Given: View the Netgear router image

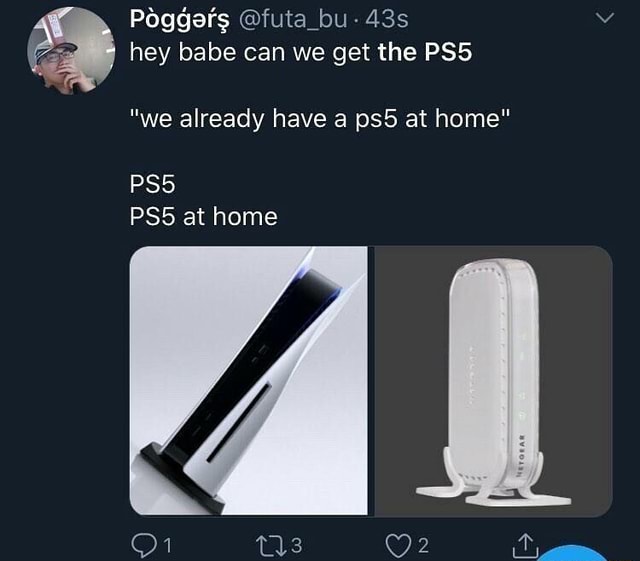Looking at the screenshot, I should tap(493, 381).
